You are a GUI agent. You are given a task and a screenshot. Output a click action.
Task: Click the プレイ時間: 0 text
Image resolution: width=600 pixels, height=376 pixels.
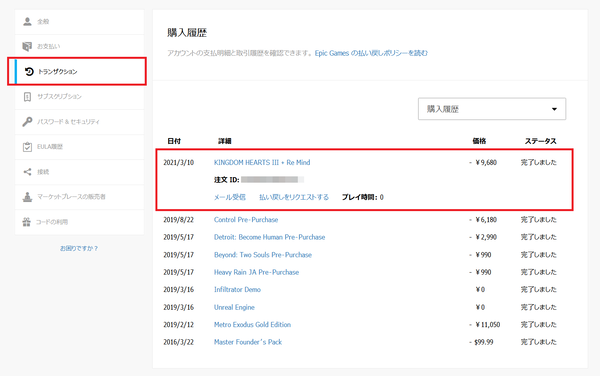coord(362,197)
